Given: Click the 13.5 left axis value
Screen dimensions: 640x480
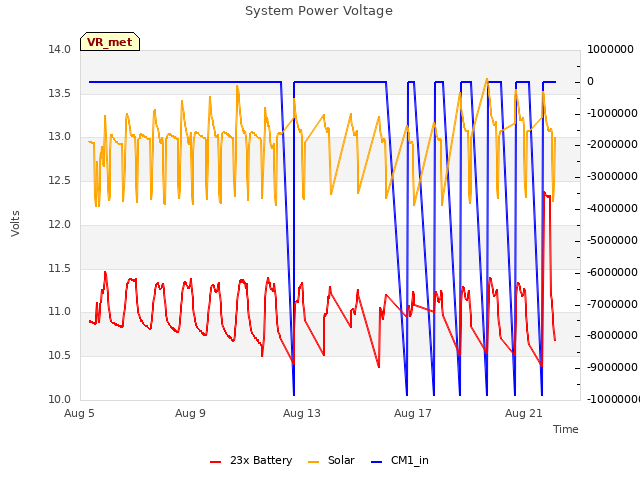Looking at the screenshot, I should pyautogui.click(x=60, y=93).
